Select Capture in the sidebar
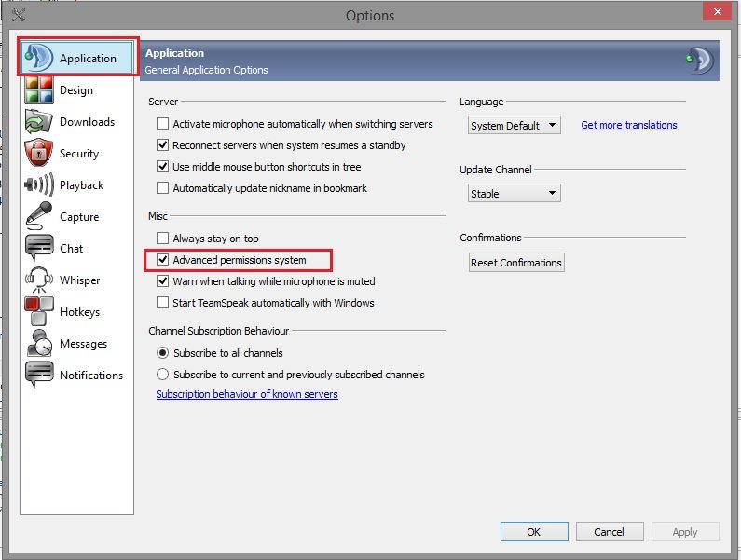This screenshot has height=560, width=741. [78, 216]
